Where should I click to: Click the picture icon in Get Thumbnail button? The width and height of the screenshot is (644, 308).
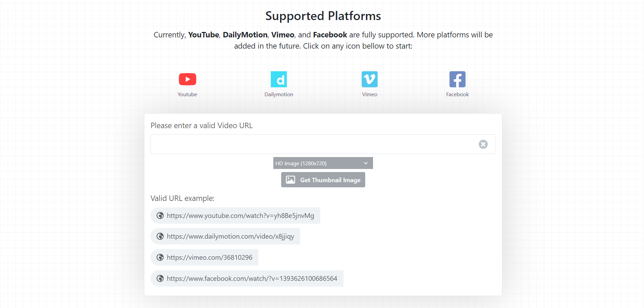[x=290, y=180]
